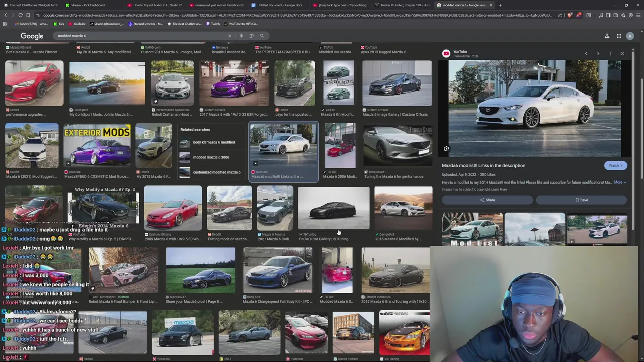Click the Save button in preview panel
Viewport: 644px width, 362px height.
pos(581,200)
